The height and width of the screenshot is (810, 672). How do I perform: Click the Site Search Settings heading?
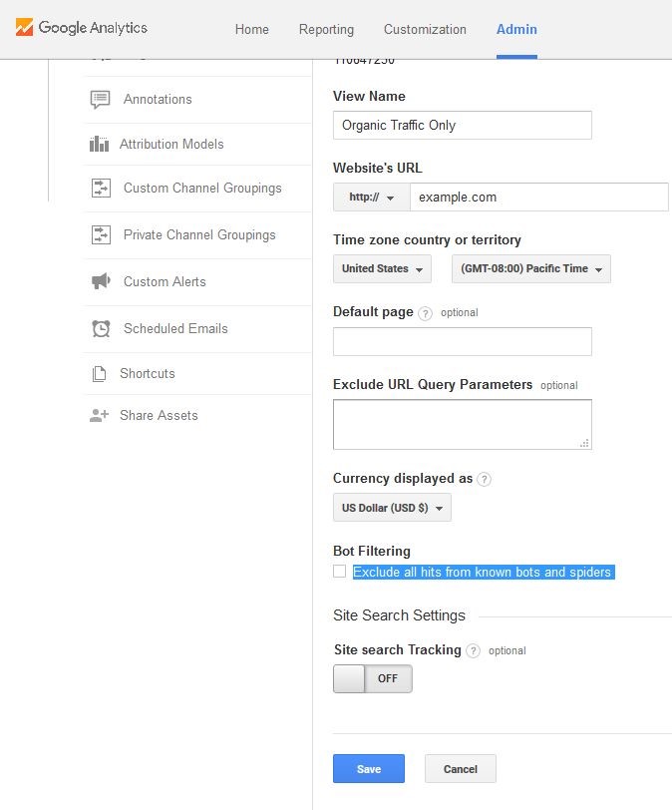(x=399, y=615)
